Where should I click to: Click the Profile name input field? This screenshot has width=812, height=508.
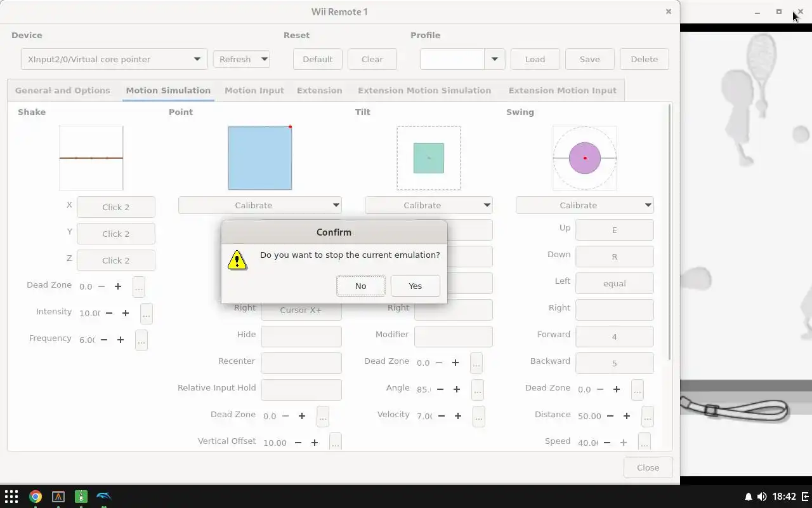tap(452, 59)
